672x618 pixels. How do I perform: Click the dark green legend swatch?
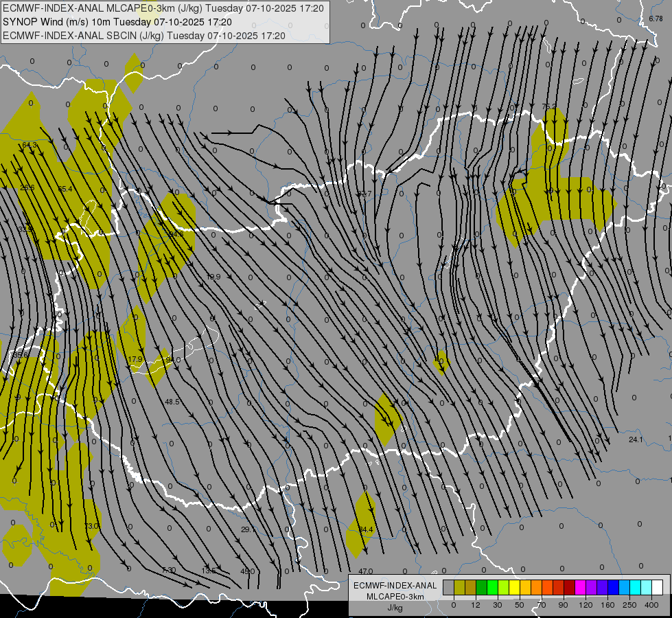(x=482, y=587)
